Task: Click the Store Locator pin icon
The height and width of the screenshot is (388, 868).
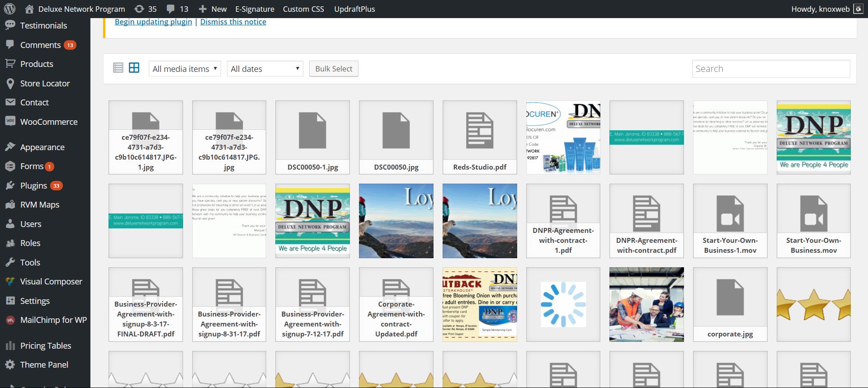Action: click(10, 84)
